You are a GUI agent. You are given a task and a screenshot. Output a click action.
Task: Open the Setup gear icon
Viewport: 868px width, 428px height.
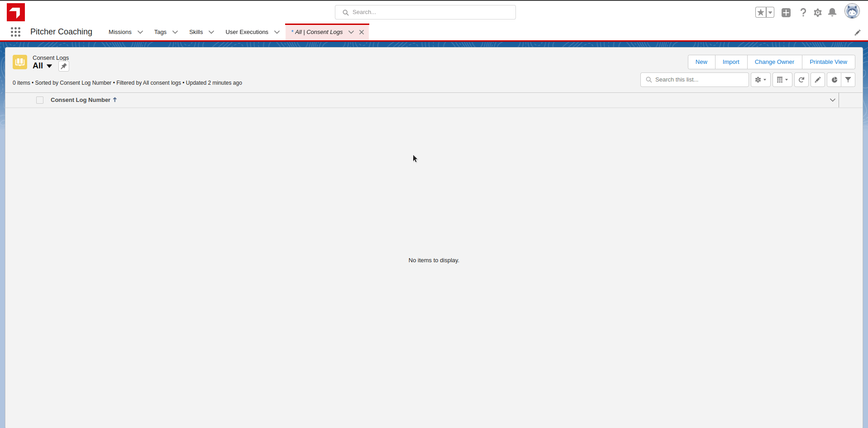[x=817, y=13]
